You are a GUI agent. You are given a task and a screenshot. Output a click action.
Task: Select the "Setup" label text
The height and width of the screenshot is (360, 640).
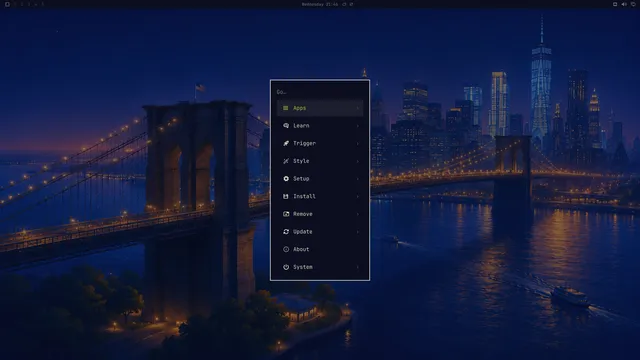[x=301, y=179]
